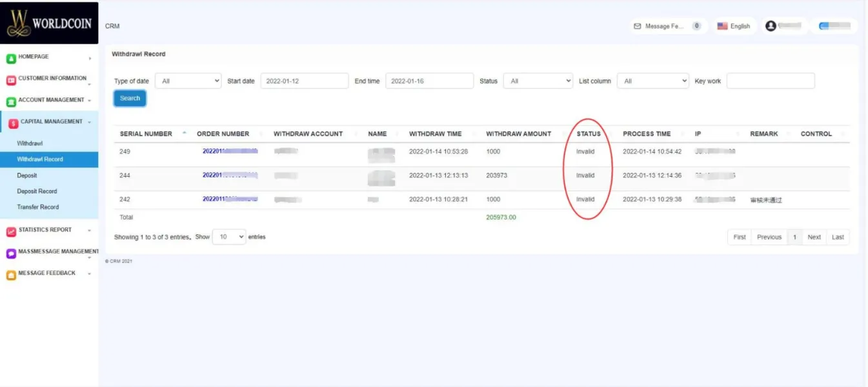868x387 pixels.
Task: Go to Deposit Record in sidebar
Action: pyautogui.click(x=37, y=192)
